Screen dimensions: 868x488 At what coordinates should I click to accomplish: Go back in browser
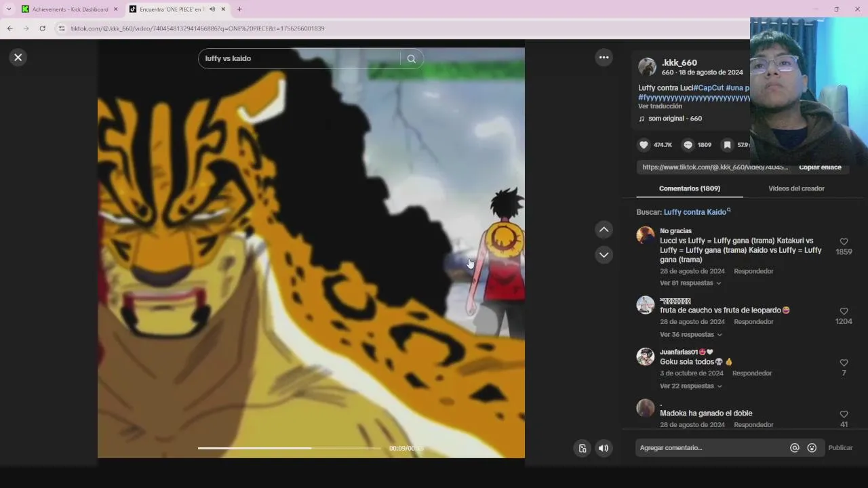9,28
